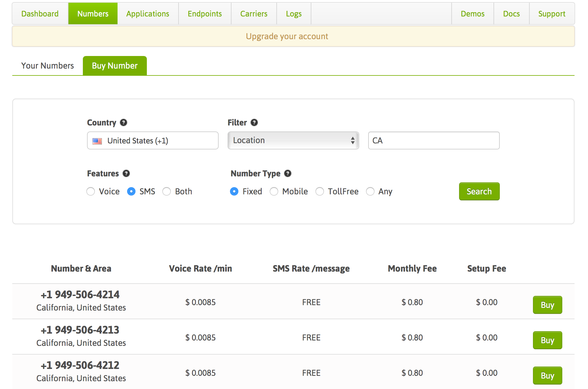This screenshot has height=389, width=588.
Task: Choose the TollFree number type option
Action: pyautogui.click(x=320, y=191)
